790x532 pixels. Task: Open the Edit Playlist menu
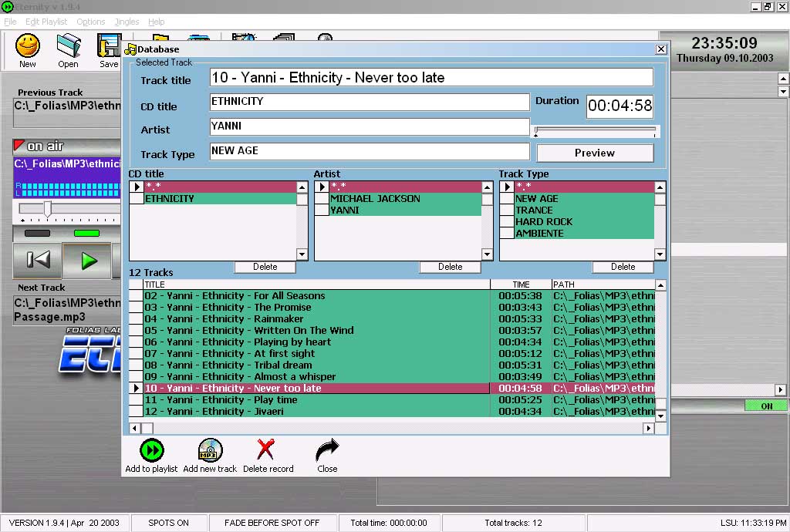(x=46, y=22)
